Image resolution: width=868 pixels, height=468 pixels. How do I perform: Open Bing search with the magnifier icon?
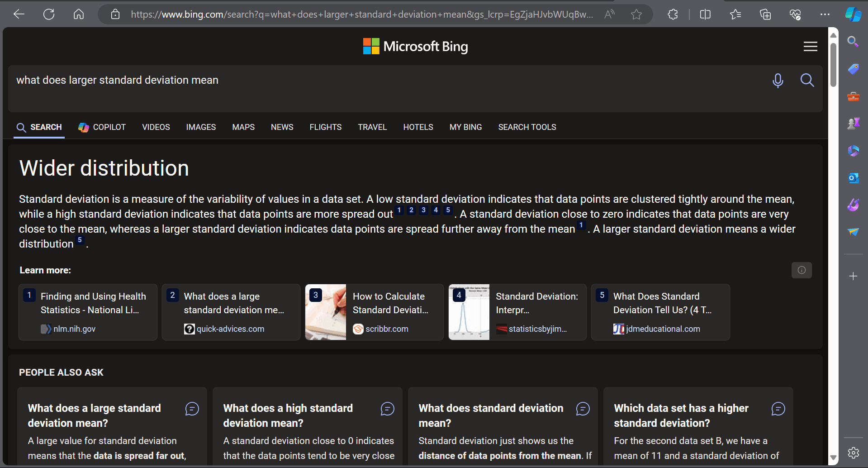807,81
